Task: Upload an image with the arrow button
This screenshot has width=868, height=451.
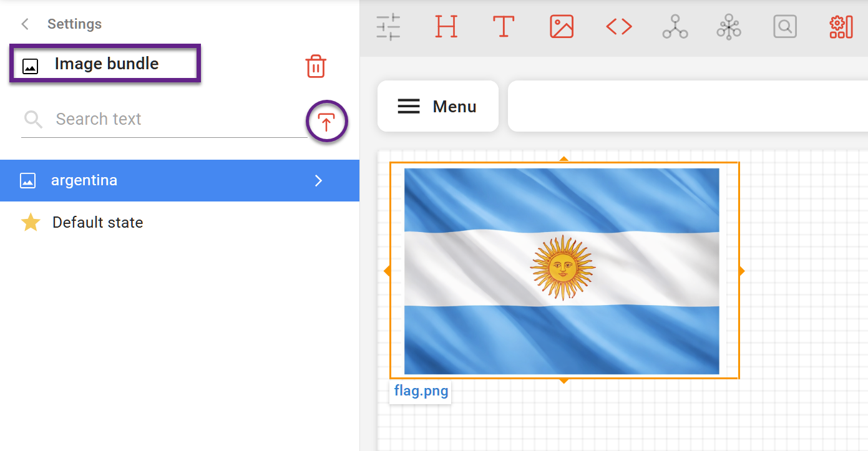Action: tap(326, 121)
